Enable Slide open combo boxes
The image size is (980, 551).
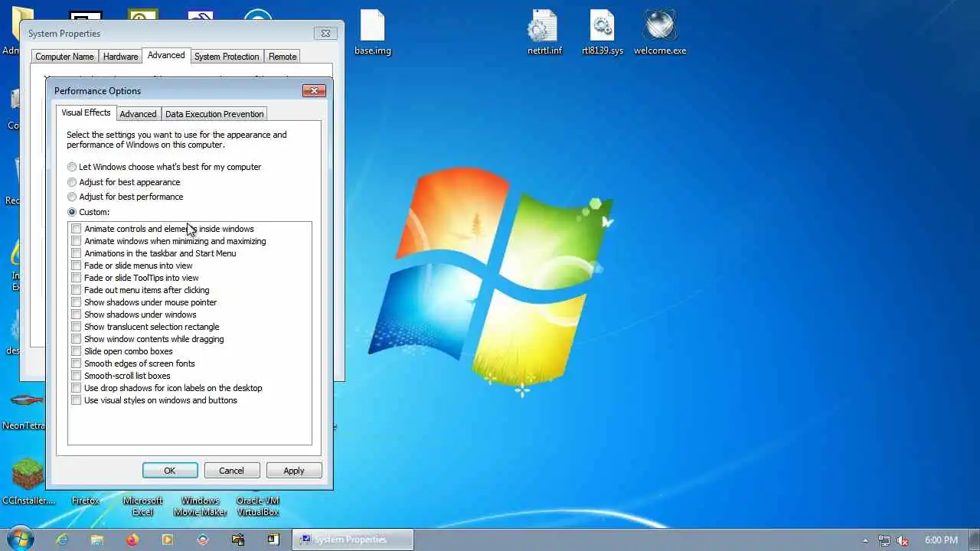(76, 351)
